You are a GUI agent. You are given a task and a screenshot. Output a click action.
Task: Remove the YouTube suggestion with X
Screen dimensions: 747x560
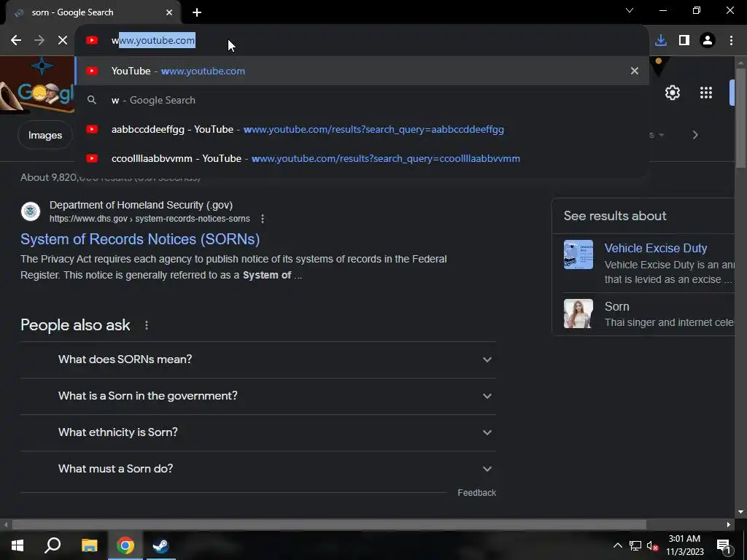[x=635, y=71]
